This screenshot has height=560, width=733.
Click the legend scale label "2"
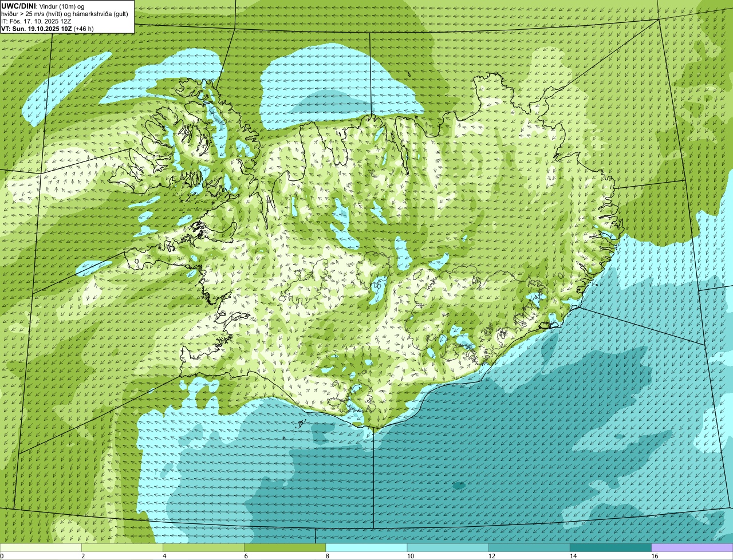point(83,556)
